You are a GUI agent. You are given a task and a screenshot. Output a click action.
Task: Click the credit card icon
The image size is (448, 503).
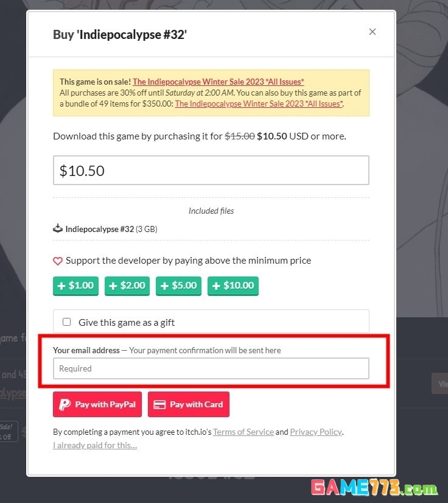[159, 404]
